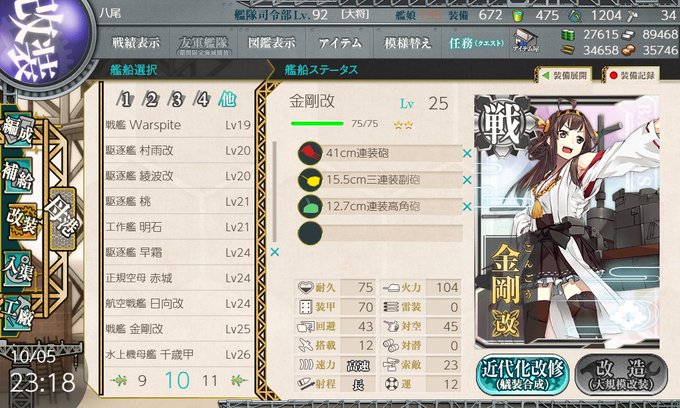Click the 近代化改修 modernization button
This screenshot has width=680, height=408.
(x=522, y=375)
